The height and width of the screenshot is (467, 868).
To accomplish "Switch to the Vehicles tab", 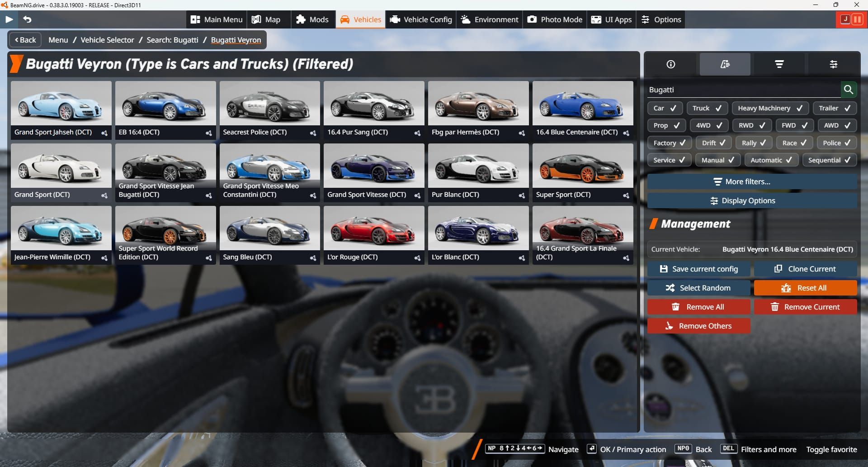I will click(360, 19).
